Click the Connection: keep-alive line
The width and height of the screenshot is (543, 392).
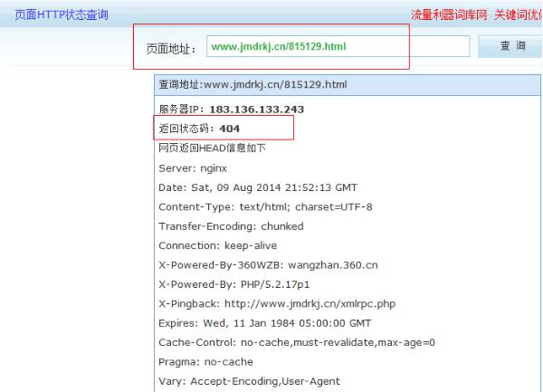click(218, 246)
